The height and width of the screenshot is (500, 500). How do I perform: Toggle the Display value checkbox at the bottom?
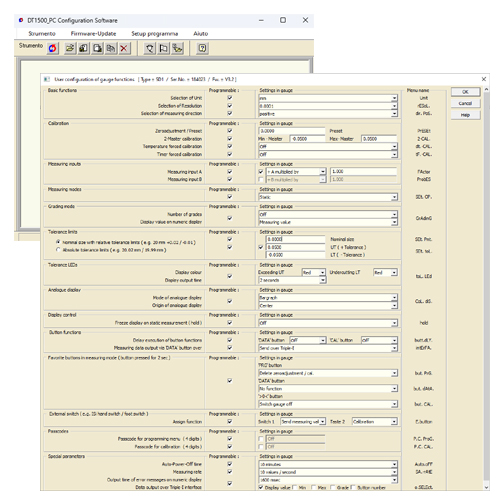click(261, 487)
